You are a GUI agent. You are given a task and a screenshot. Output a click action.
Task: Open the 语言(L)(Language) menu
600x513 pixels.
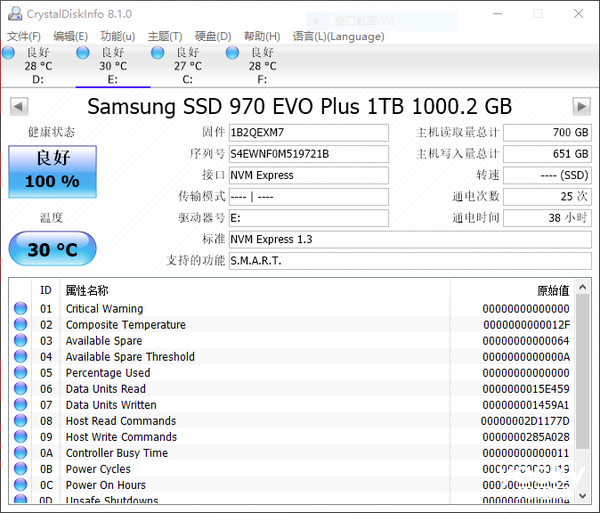338,36
